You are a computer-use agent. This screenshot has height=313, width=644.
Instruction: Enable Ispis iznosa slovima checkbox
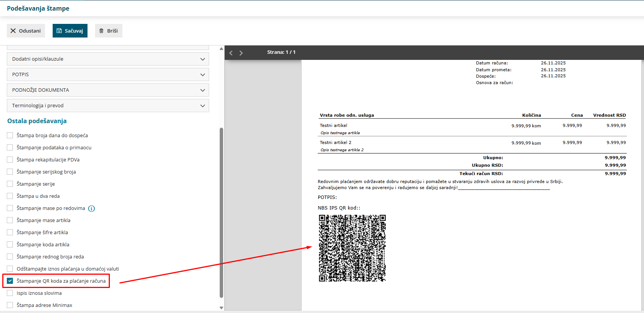coord(10,293)
